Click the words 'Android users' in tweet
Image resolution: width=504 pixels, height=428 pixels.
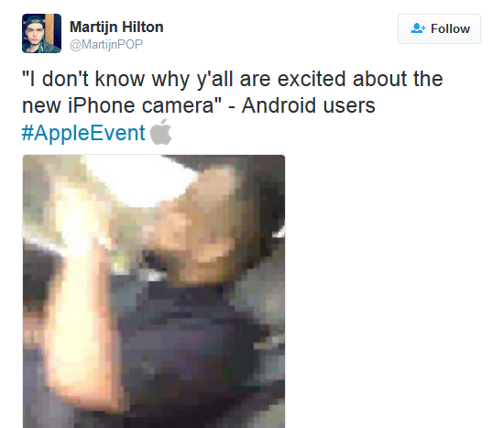tap(308, 105)
